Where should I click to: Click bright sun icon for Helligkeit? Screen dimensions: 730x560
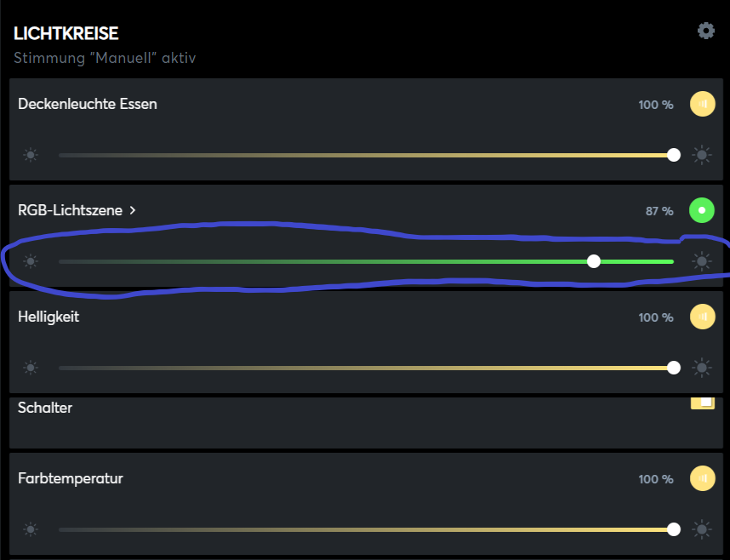[701, 368]
